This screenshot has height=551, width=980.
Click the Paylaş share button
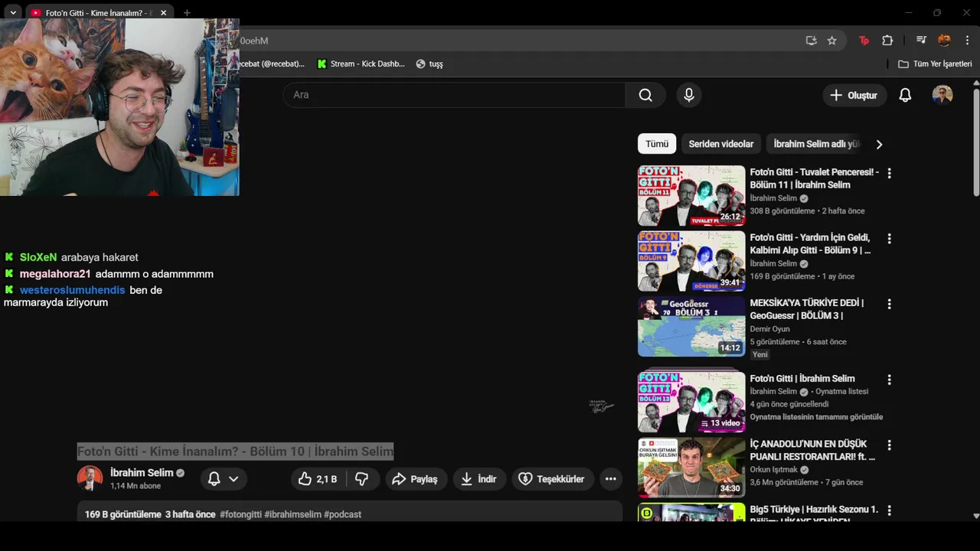(414, 479)
